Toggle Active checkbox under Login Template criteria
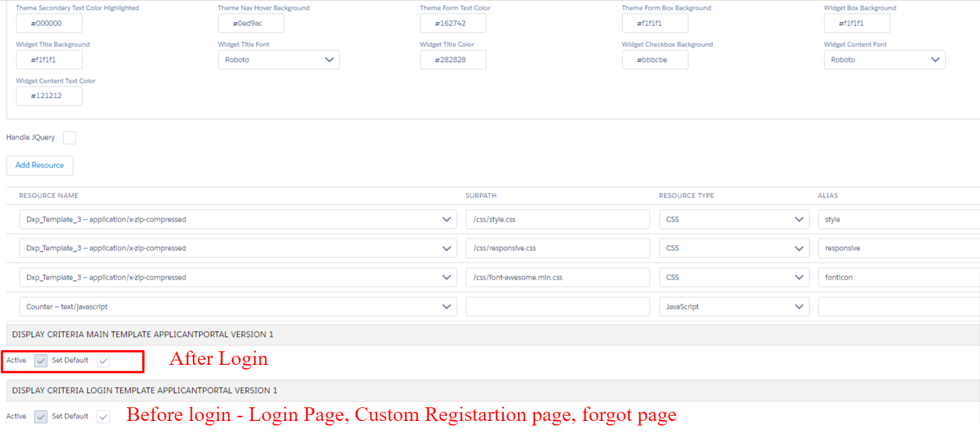The width and height of the screenshot is (980, 434). tap(41, 417)
